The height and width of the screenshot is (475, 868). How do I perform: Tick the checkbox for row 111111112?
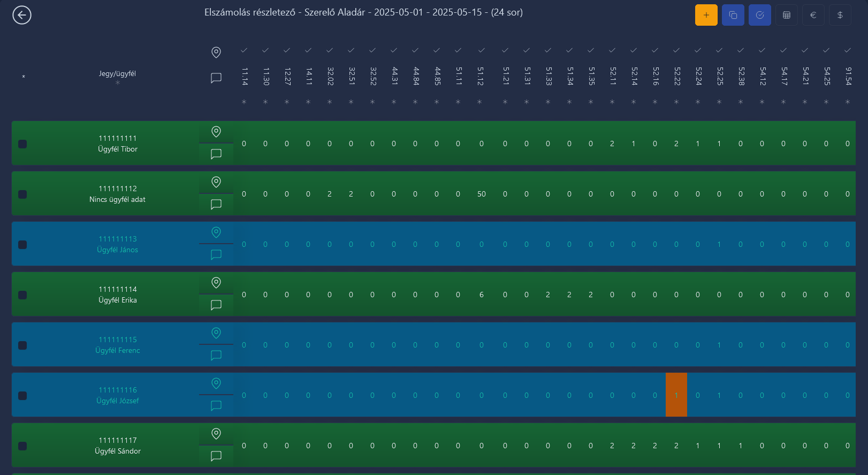click(22, 194)
